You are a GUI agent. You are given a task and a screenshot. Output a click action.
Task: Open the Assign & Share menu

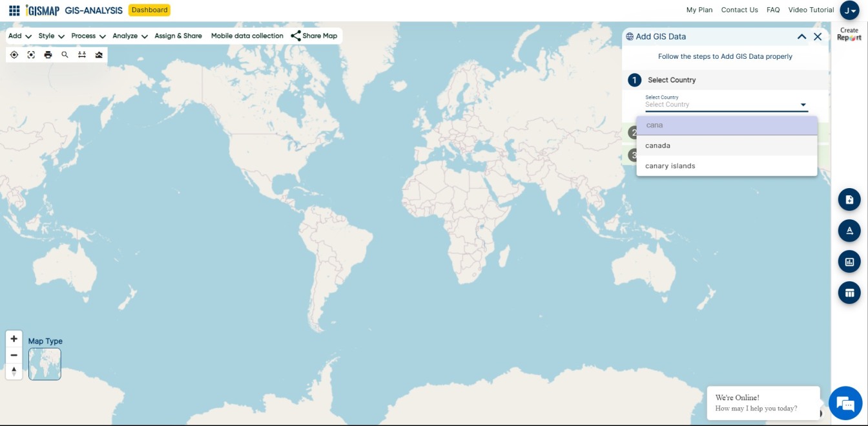(x=178, y=36)
